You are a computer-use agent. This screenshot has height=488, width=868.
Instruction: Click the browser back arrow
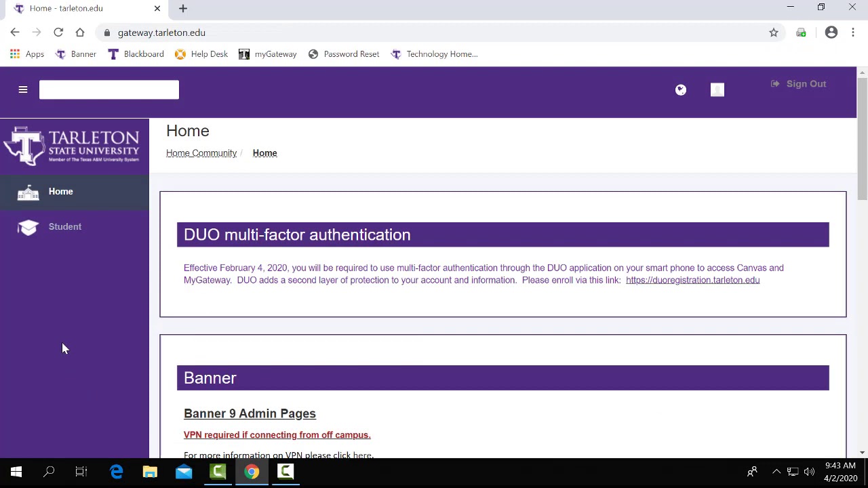point(15,33)
